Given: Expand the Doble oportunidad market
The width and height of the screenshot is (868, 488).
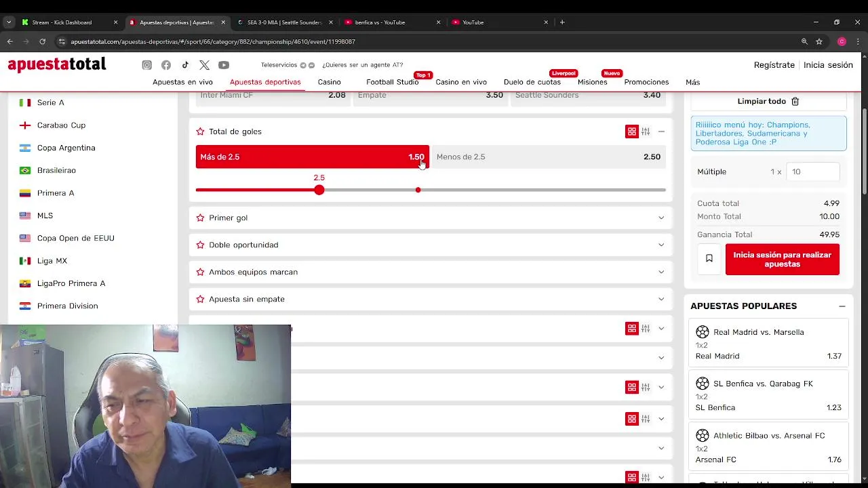Looking at the screenshot, I should pyautogui.click(x=661, y=245).
